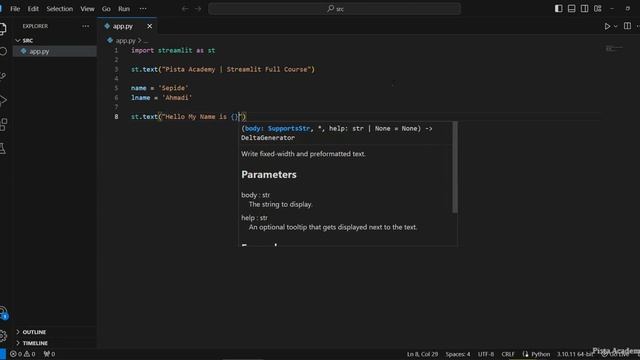Select interpreter 3.10.11 64-bit

pyautogui.click(x=575, y=354)
